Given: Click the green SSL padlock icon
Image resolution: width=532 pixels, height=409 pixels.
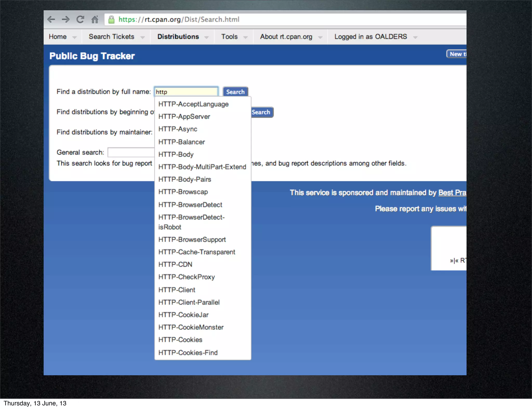Looking at the screenshot, I should coord(111,19).
